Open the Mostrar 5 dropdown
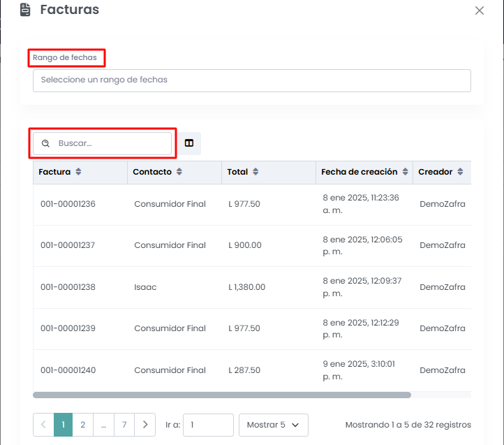 [273, 425]
